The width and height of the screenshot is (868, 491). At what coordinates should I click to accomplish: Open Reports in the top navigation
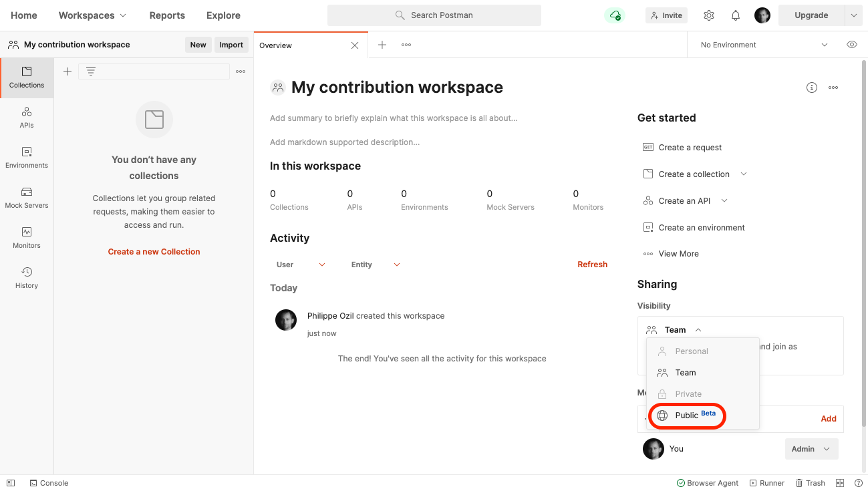click(167, 15)
